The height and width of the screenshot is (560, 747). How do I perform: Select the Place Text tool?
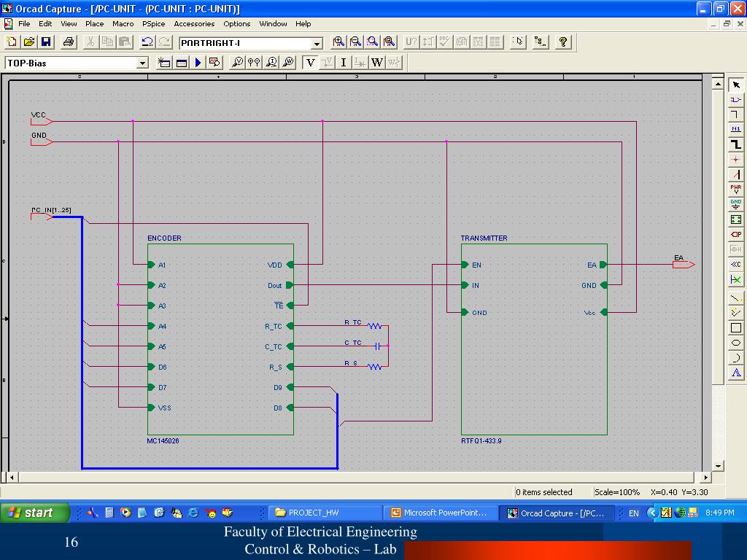(736, 373)
